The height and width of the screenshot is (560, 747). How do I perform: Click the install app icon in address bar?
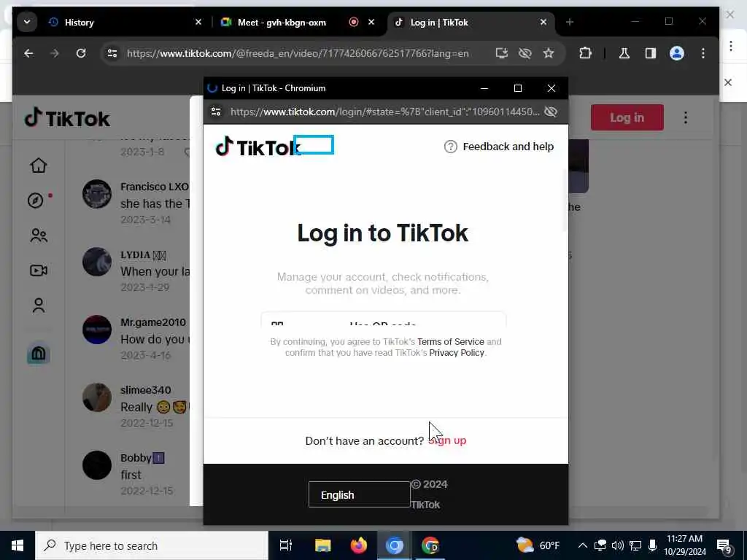(x=502, y=53)
